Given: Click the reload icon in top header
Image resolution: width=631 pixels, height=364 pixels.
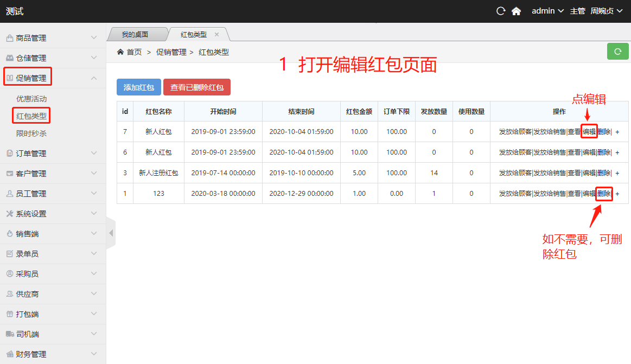Looking at the screenshot, I should click(501, 11).
